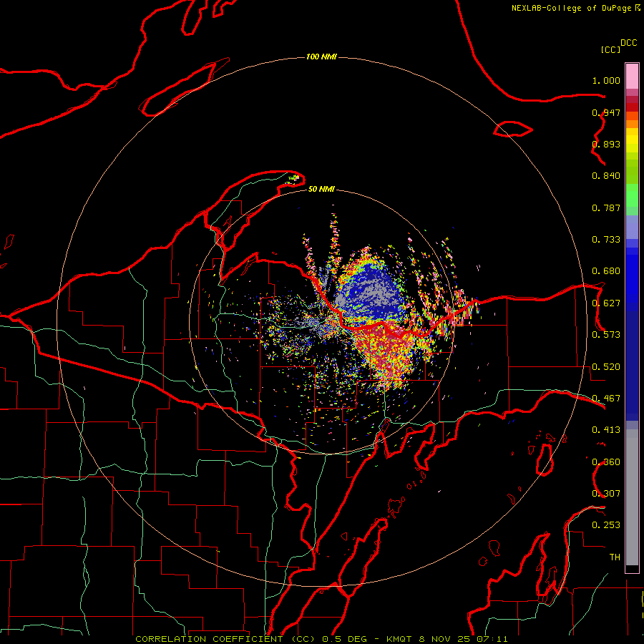Screen dimensions: 644x644
Task: Click the 0.413 legend value
Action: pyautogui.click(x=606, y=430)
